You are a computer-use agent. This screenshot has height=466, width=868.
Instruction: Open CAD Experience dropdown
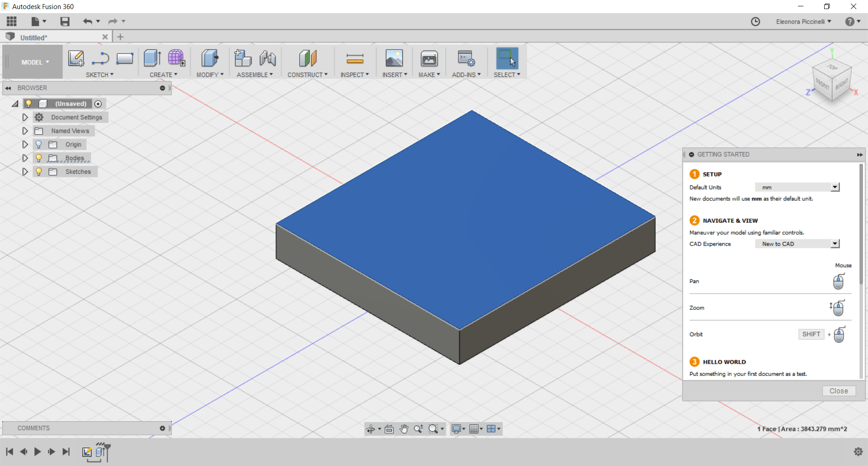click(797, 244)
